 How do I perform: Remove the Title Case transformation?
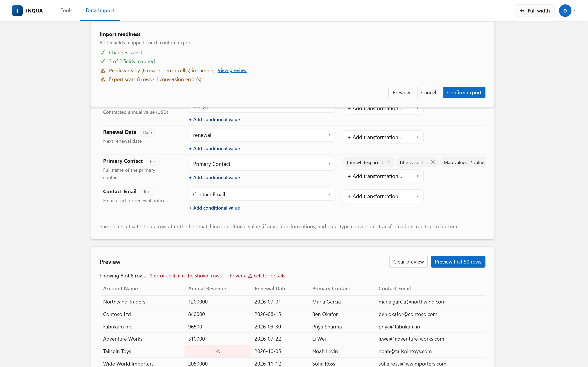point(433,162)
